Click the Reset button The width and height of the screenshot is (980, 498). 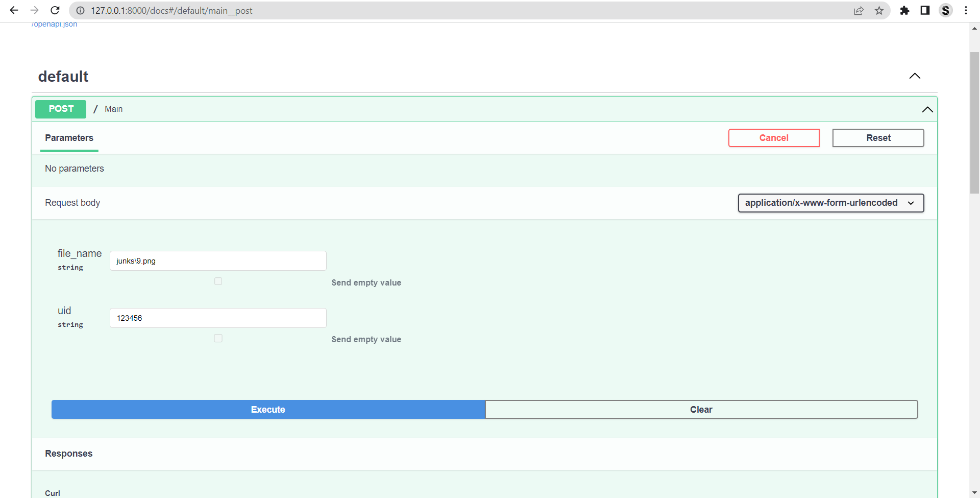click(878, 138)
